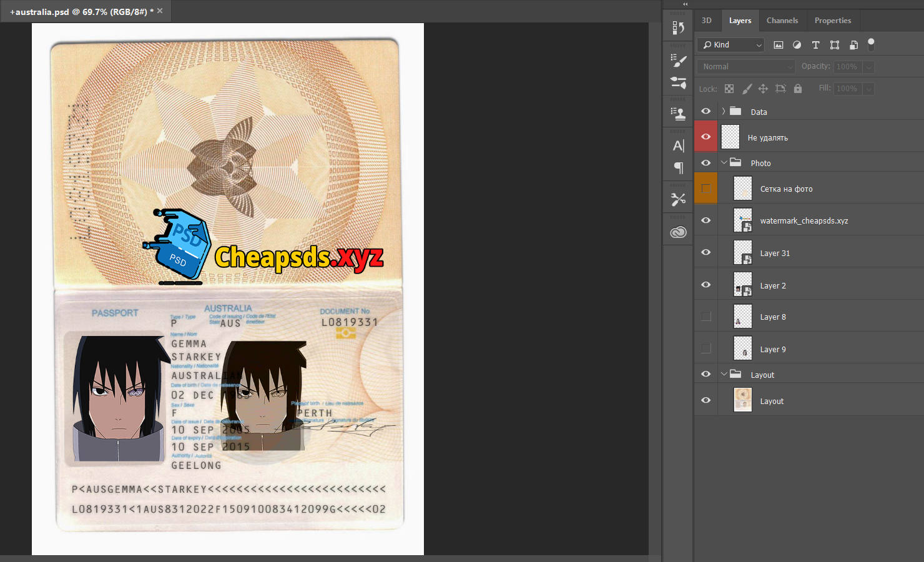924x562 pixels.
Task: Open the History panel icon
Action: (678, 28)
